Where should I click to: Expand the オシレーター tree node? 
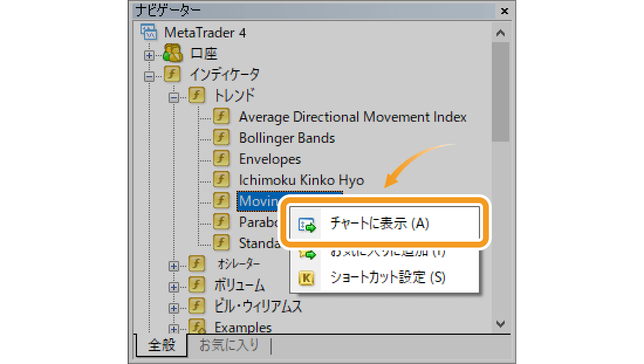pos(174,266)
